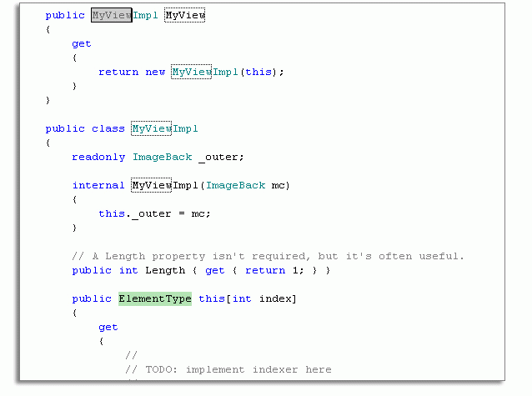Viewport: 532px width, 396px height.
Task: Click the 'internal' keyword
Action: [98, 185]
